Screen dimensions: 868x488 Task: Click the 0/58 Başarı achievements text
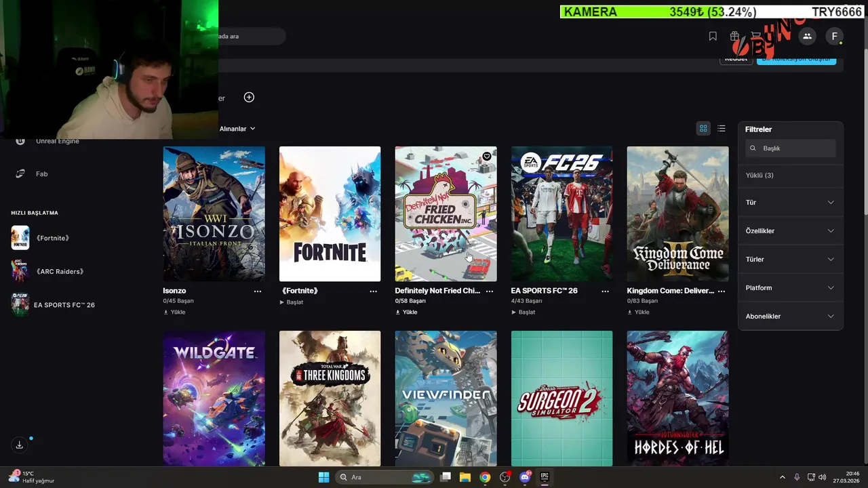(x=410, y=301)
